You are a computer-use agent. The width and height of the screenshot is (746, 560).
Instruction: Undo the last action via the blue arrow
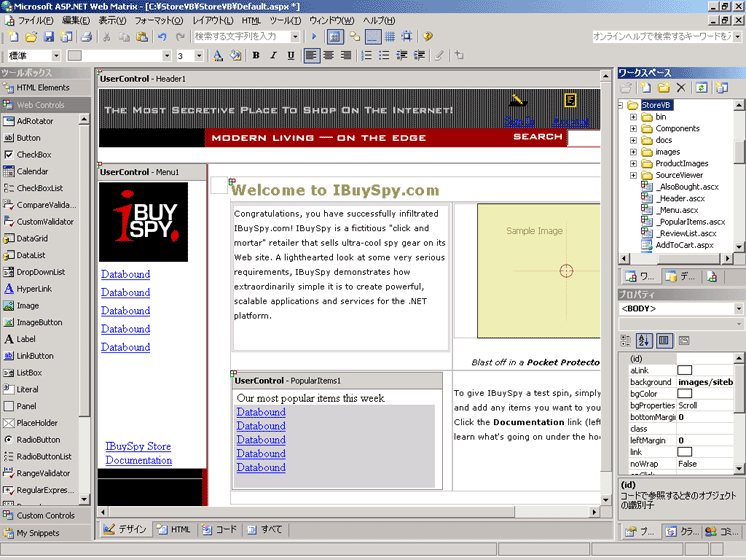pyautogui.click(x=162, y=37)
